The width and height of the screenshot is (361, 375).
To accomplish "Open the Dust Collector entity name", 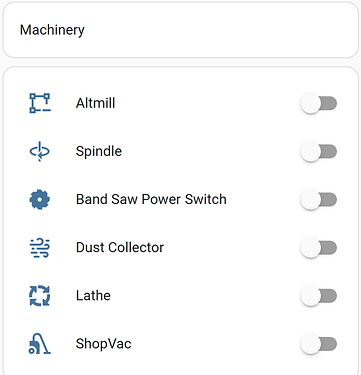I will coord(120,247).
